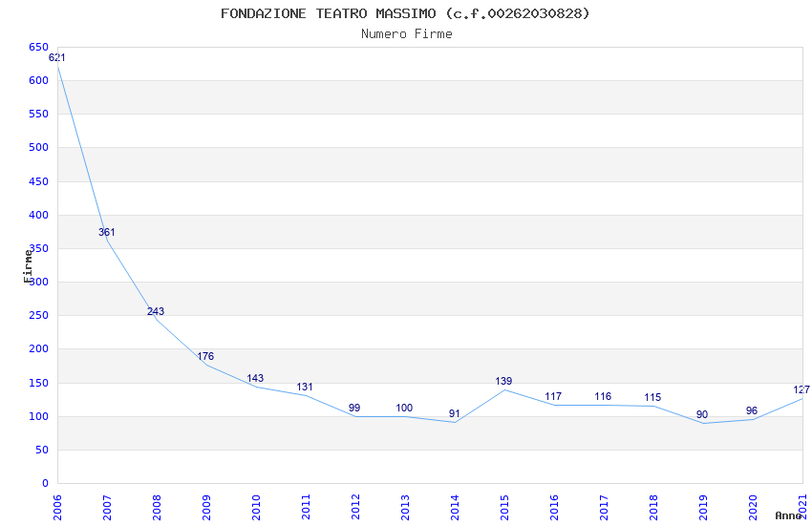This screenshot has height=525, width=812.
Task: Click y-axis tick 100
Action: click(x=39, y=416)
